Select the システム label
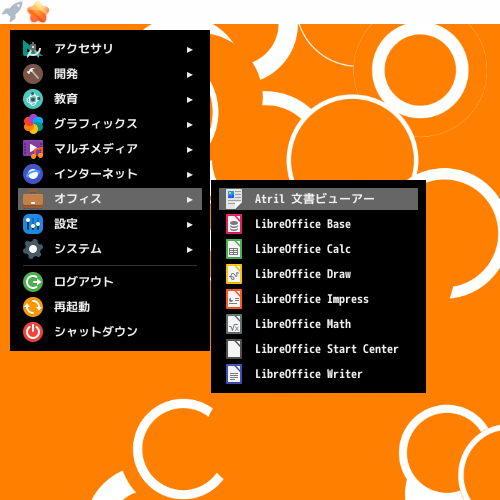This screenshot has width=500, height=500. point(78,249)
